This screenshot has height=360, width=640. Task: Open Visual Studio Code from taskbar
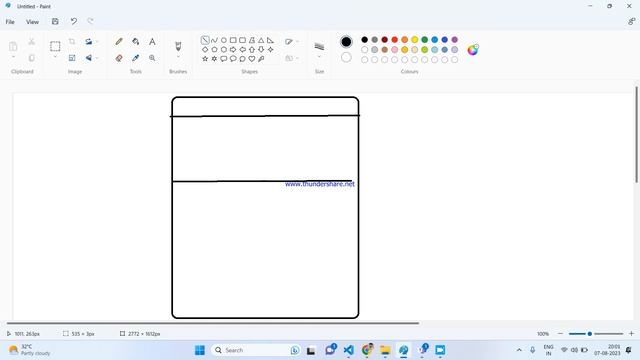pos(349,350)
